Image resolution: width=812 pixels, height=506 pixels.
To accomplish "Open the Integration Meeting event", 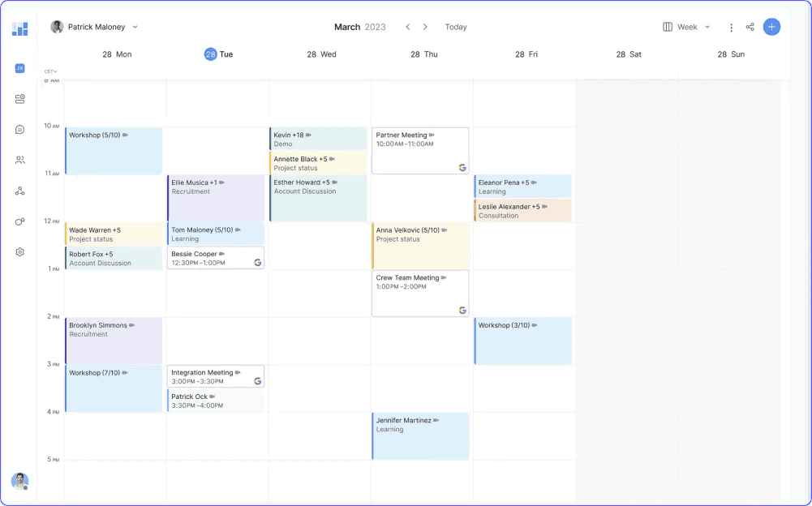I will coord(215,376).
